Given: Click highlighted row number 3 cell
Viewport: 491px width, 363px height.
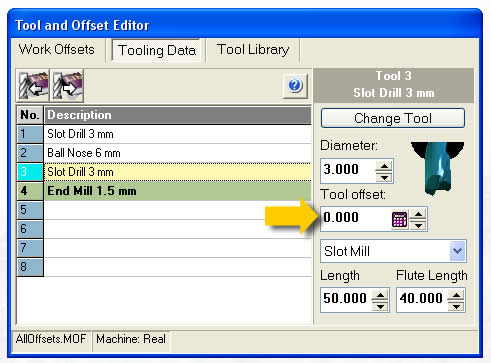Looking at the screenshot, I should coord(30,172).
